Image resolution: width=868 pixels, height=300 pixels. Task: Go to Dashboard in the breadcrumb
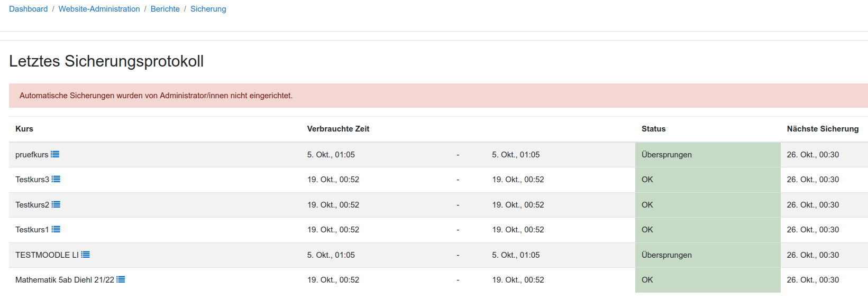click(x=28, y=9)
